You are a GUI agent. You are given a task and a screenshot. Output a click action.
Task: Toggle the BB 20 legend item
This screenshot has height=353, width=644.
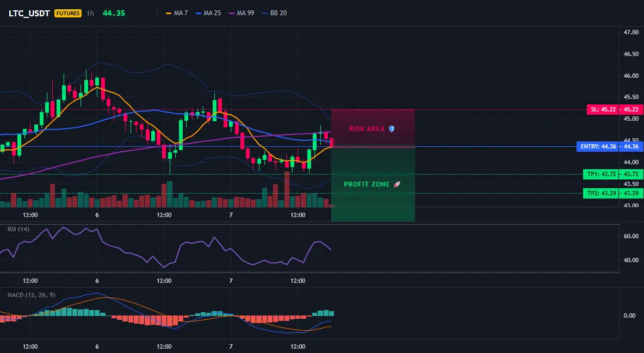click(x=274, y=13)
